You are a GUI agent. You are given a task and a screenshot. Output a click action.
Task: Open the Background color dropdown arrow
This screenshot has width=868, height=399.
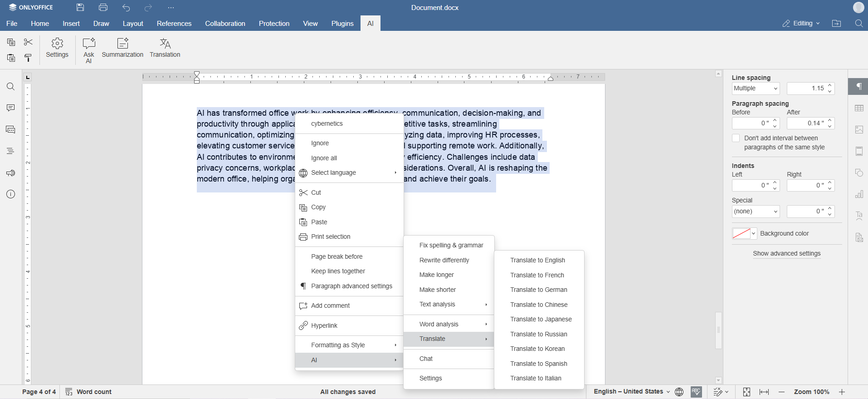tap(754, 234)
